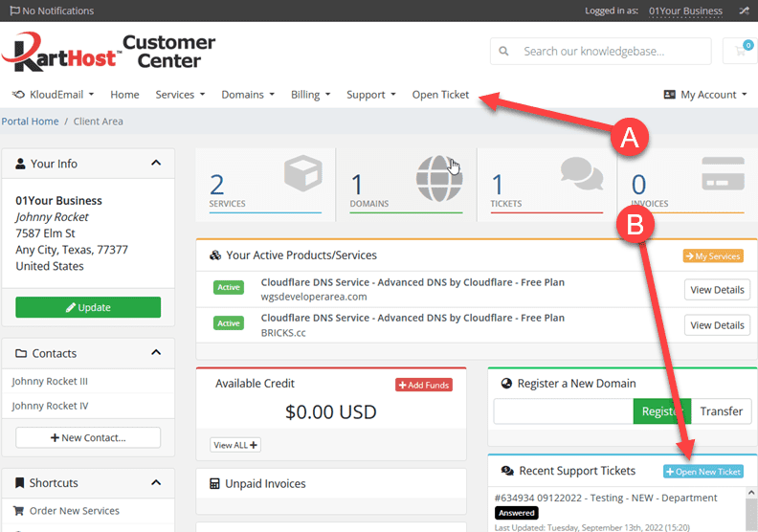Open ticket #634934 Testing - NEW
The image size is (758, 532).
[x=606, y=498]
